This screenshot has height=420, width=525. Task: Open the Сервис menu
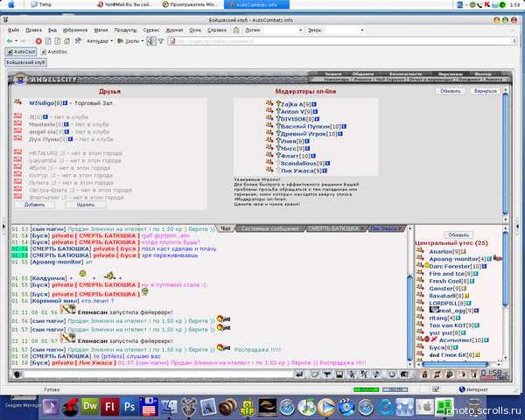pos(151,30)
